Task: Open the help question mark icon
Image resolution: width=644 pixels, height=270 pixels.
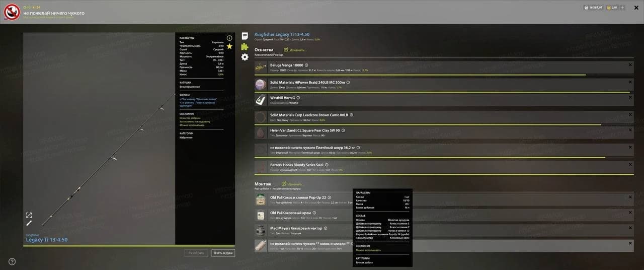Action: tap(12, 261)
